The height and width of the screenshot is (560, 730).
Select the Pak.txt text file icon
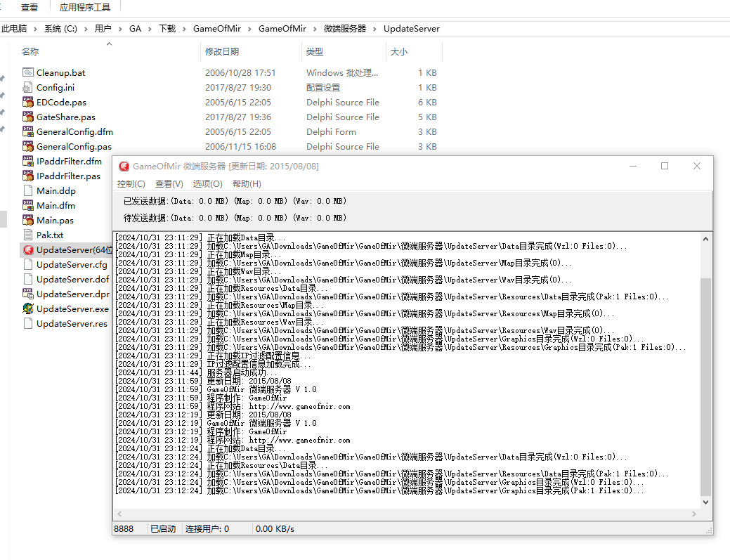click(x=28, y=235)
